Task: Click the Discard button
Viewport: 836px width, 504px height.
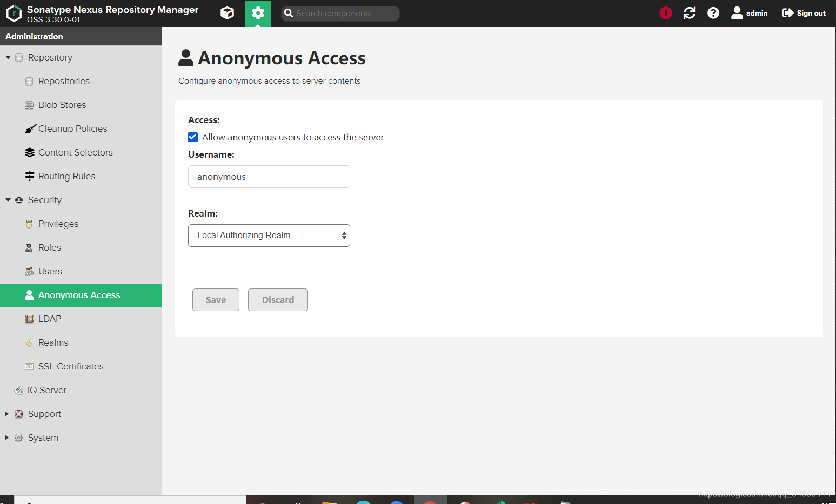Action: pos(278,300)
